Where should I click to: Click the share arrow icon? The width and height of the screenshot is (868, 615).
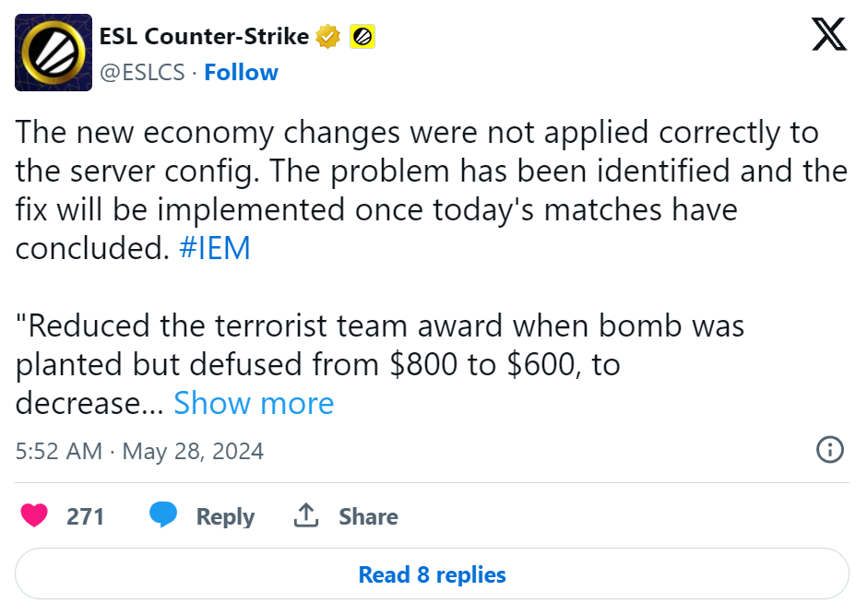(306, 516)
